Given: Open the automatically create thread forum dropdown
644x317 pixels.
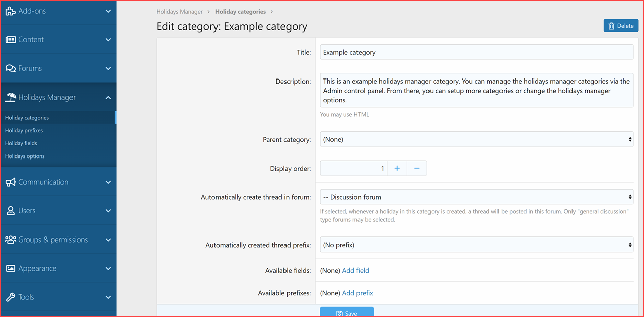Looking at the screenshot, I should (x=476, y=197).
